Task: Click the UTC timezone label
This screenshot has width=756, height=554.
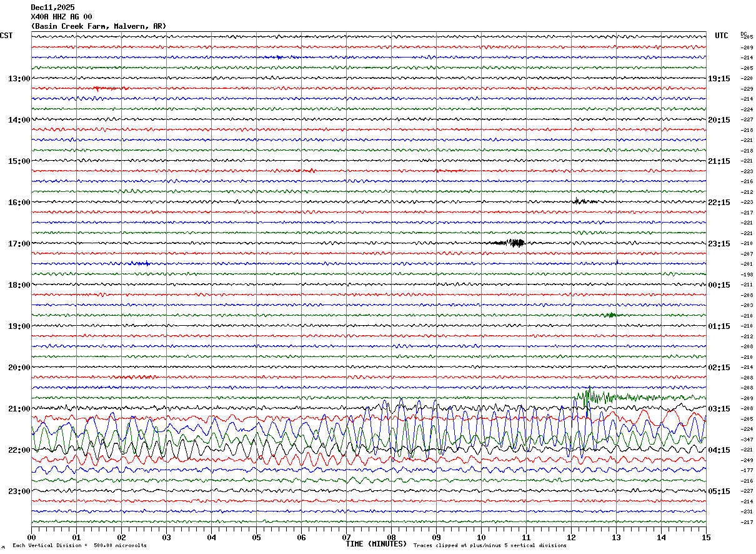Action: (x=721, y=36)
